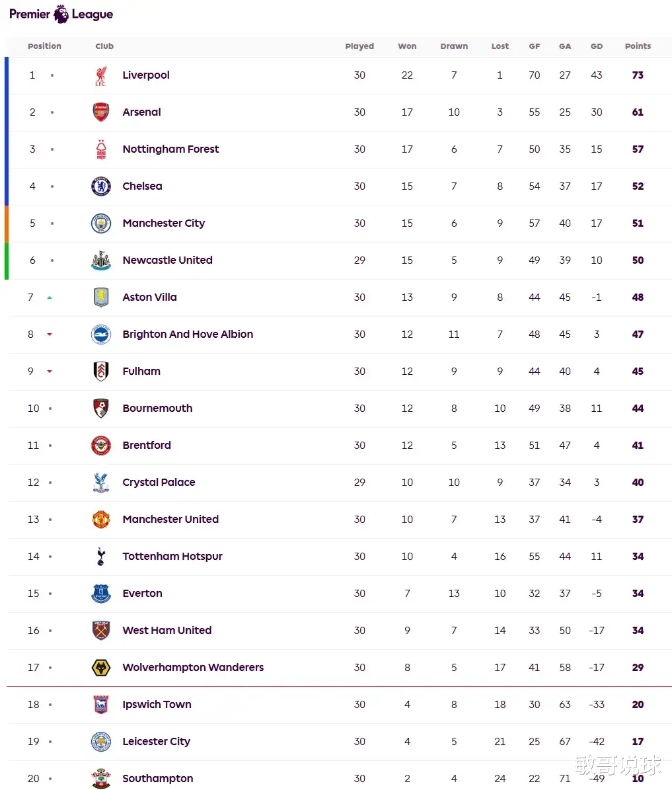
Task: Open the Manchester United team link
Action: click(x=170, y=520)
